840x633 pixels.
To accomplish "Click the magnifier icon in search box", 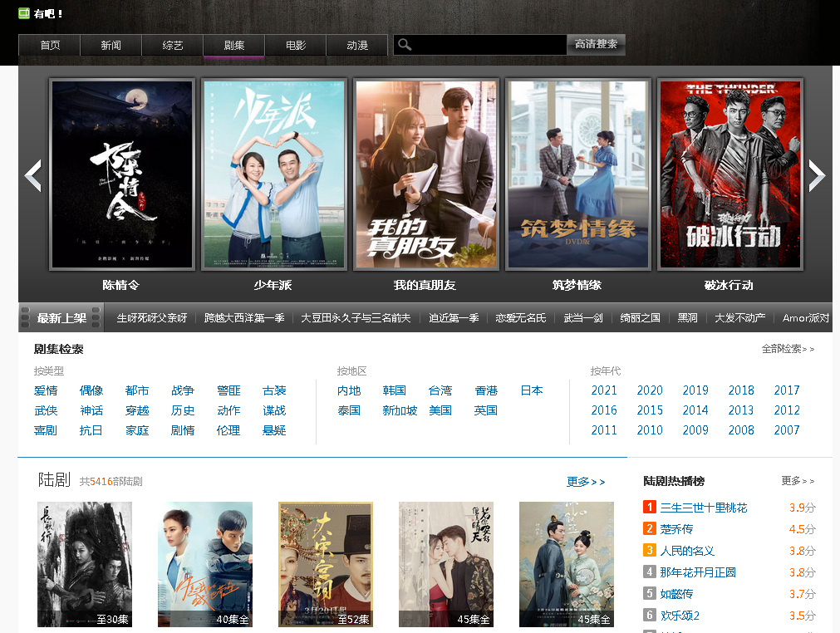I will (405, 45).
